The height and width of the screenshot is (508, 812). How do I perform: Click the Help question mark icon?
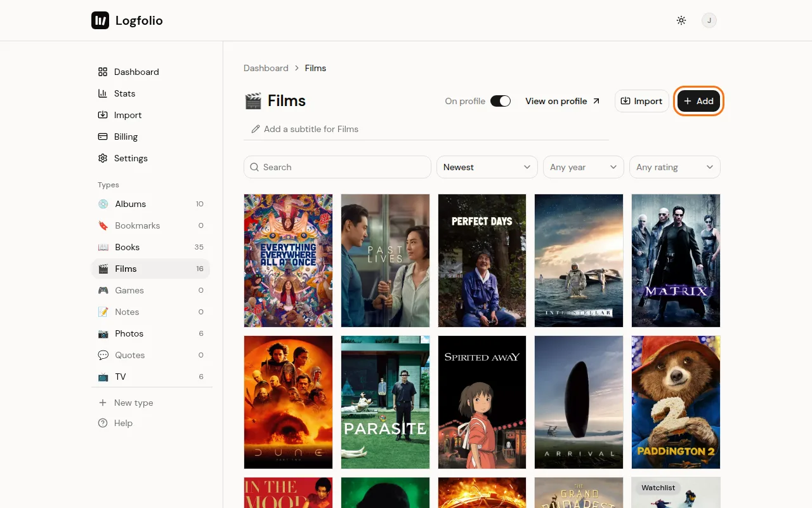103,423
